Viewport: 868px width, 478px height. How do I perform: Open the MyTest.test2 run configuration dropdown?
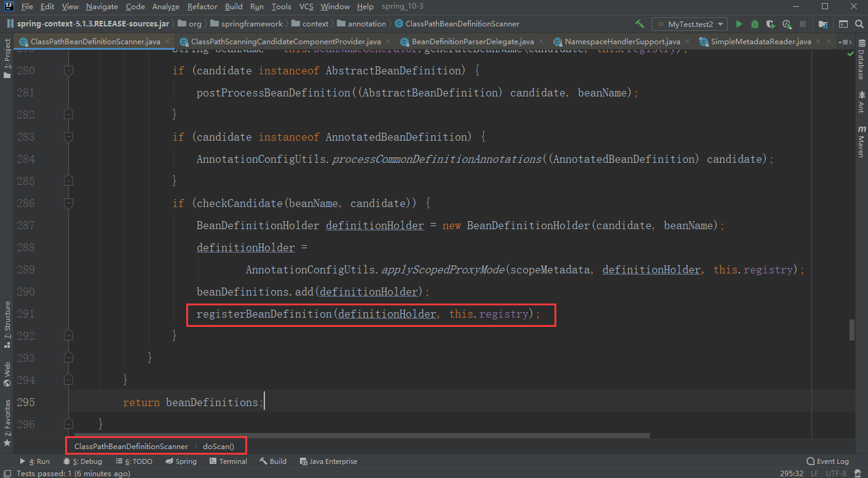coord(689,24)
